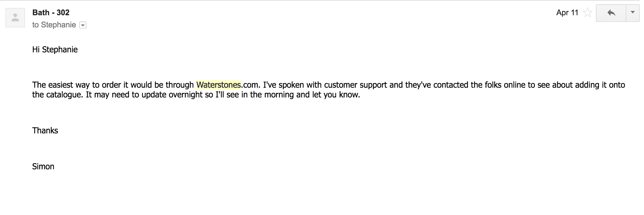Star this email from Bath - 302
The height and width of the screenshot is (215, 644).
click(587, 13)
